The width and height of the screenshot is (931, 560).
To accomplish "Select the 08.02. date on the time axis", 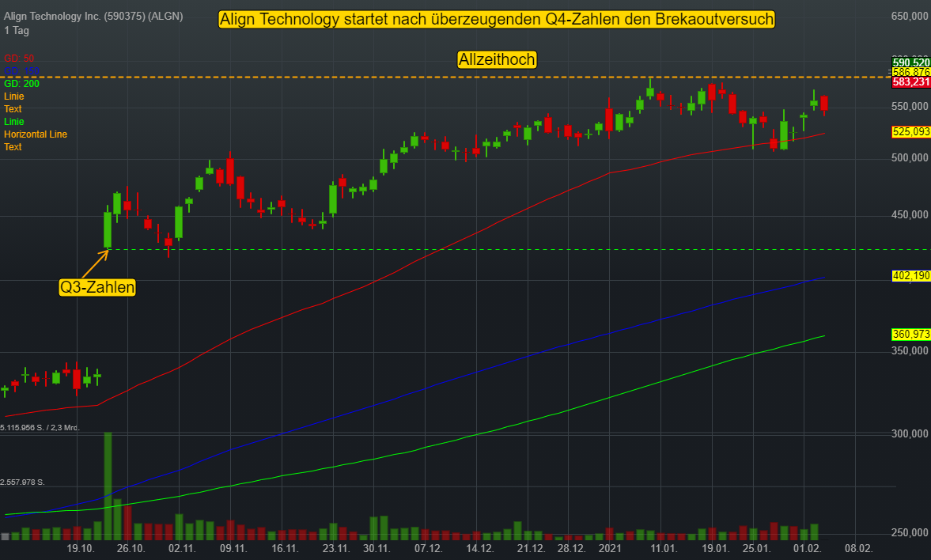I will (858, 548).
